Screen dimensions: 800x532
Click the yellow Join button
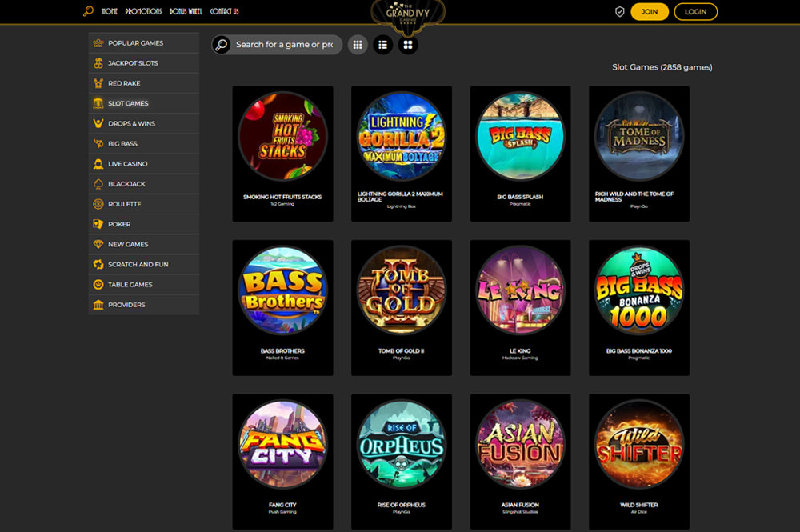[x=650, y=12]
